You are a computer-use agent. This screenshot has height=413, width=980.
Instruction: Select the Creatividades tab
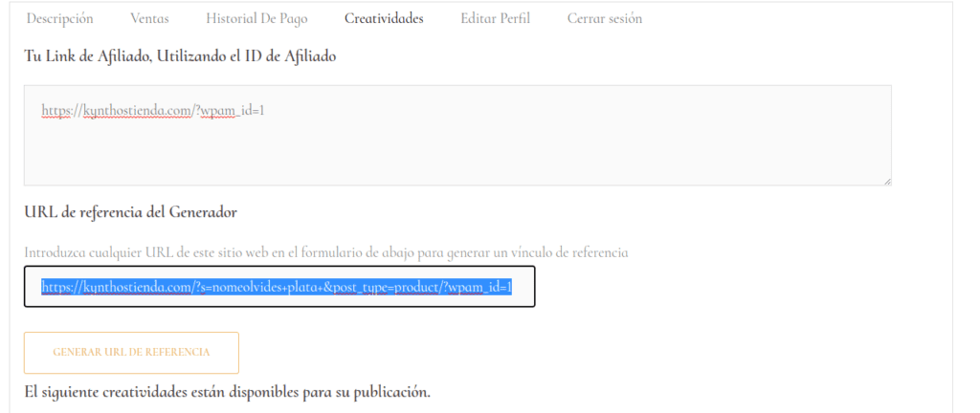click(x=384, y=18)
